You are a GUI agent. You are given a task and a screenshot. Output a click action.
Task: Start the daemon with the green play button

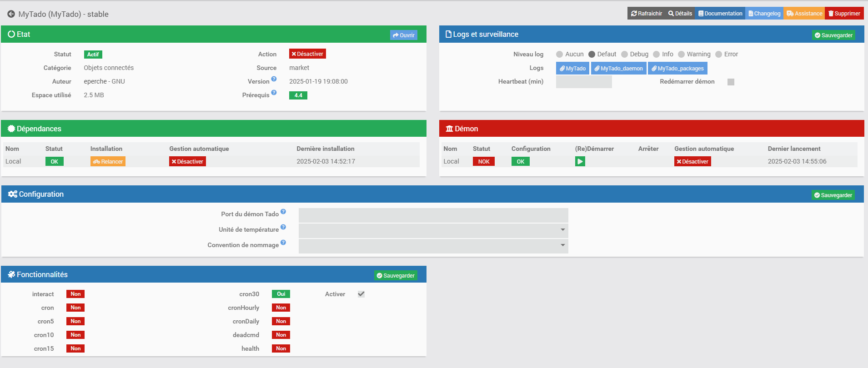[580, 161]
